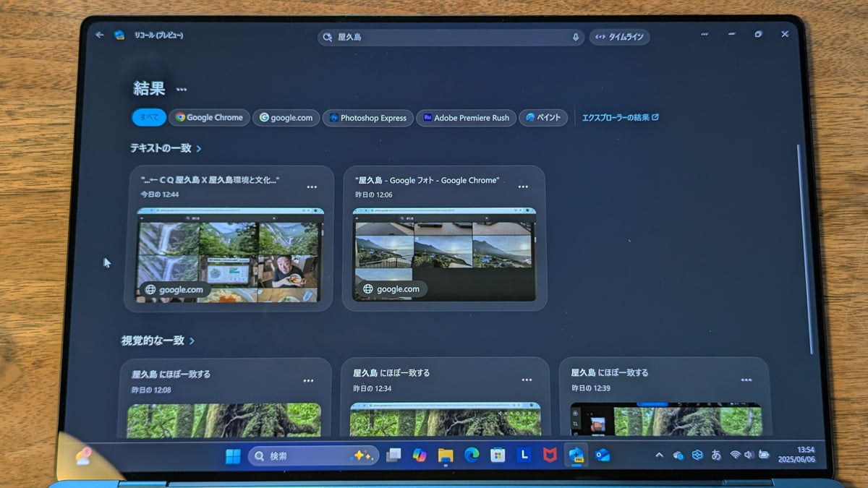The width and height of the screenshot is (868, 488).
Task: Expand 視覚的な一致 section
Action: coord(158,340)
